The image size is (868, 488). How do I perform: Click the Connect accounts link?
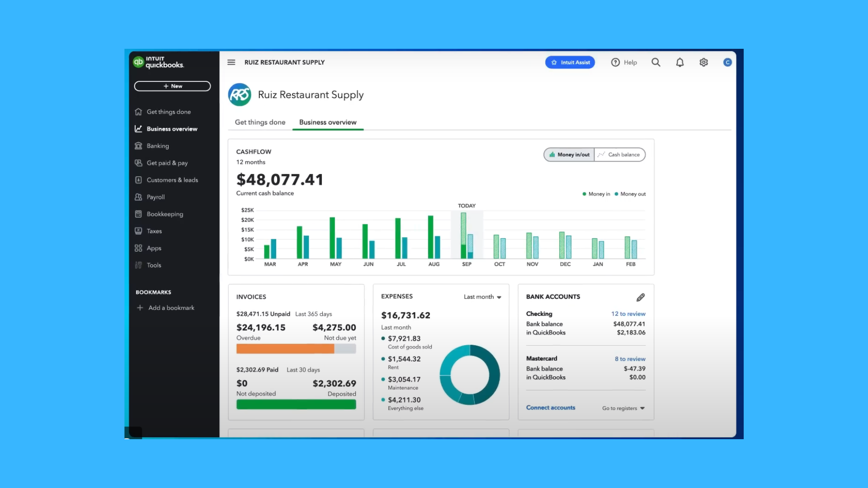point(550,408)
